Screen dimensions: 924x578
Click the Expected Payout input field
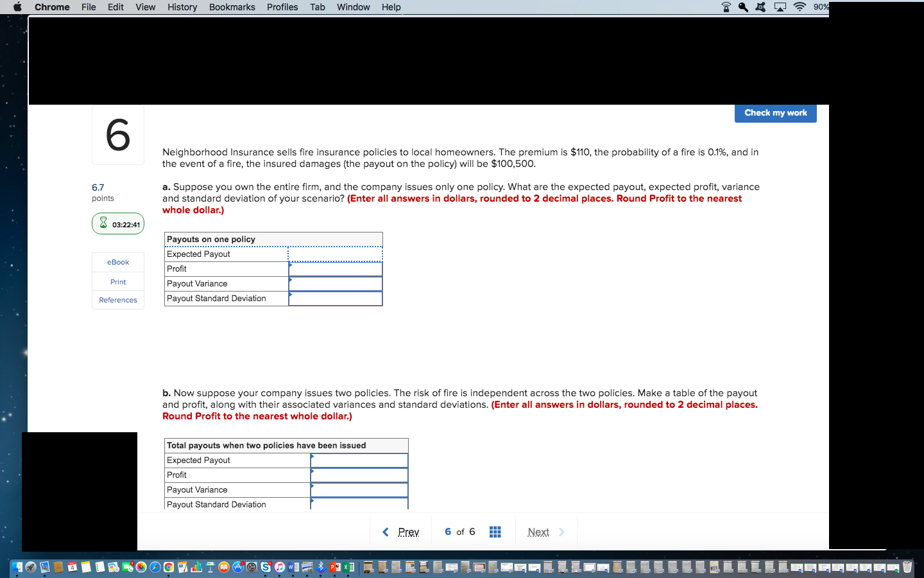pos(335,254)
